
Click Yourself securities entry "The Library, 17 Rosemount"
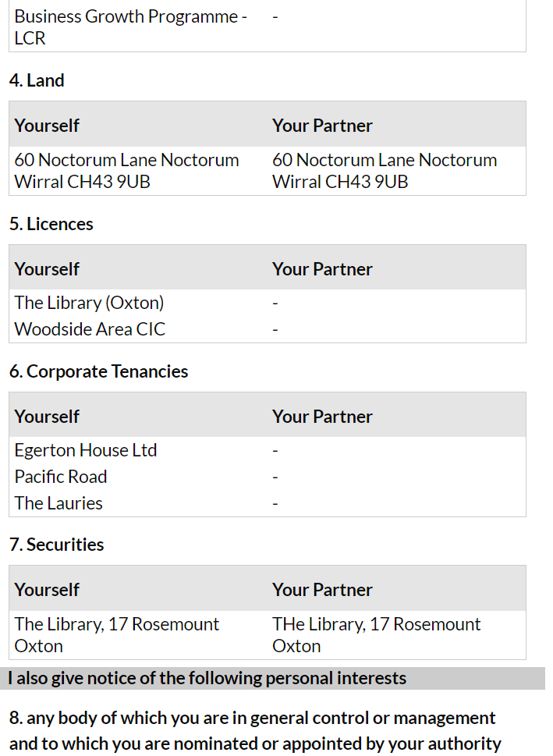(x=116, y=634)
